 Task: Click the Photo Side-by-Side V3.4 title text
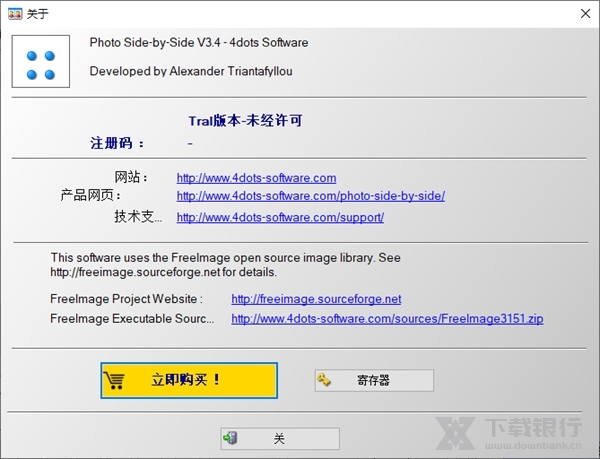click(x=199, y=42)
